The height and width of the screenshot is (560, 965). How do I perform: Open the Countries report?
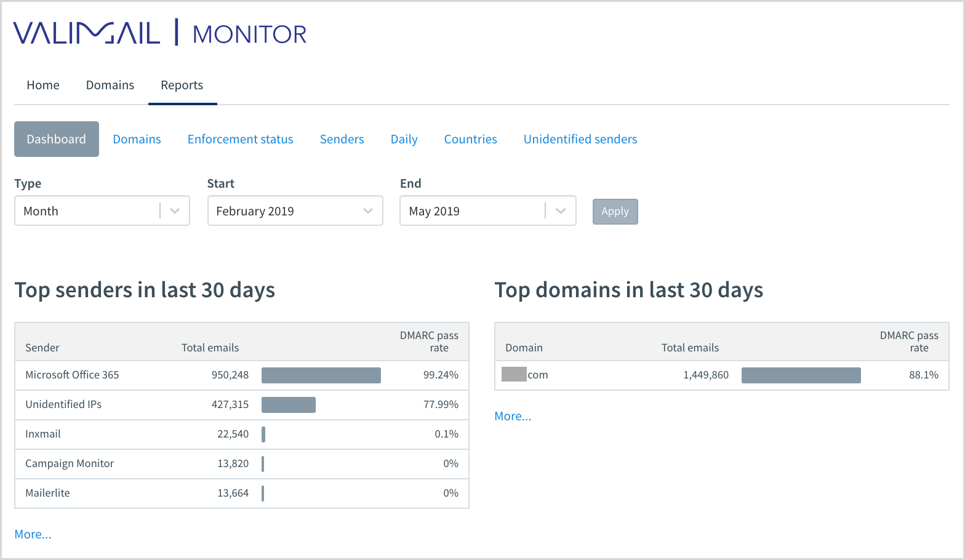470,139
